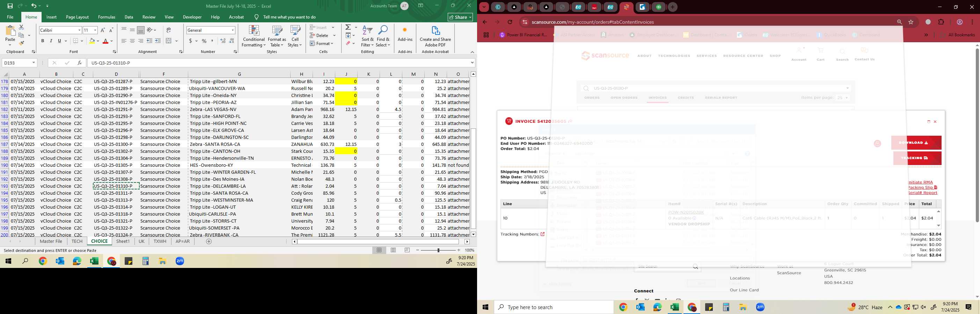Image resolution: width=980 pixels, height=314 pixels.
Task: Open the Number Format dropdown showing General
Action: pos(233,30)
